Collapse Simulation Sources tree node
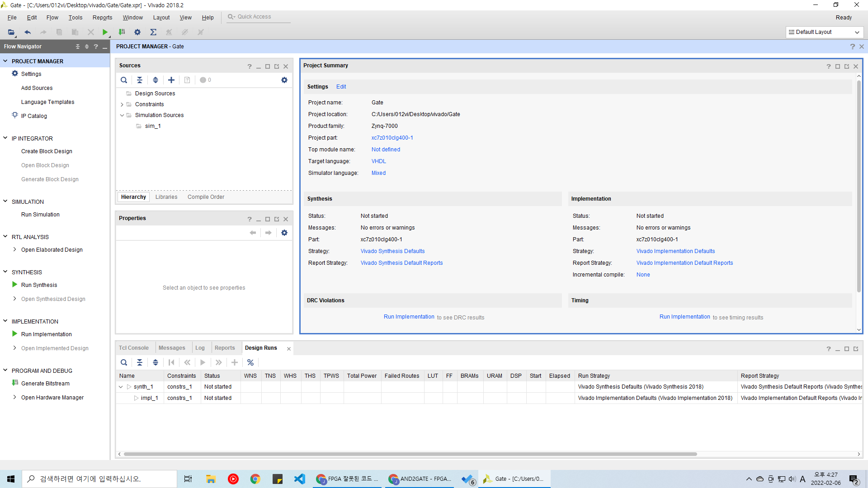The height and width of the screenshot is (488, 868). tap(122, 115)
